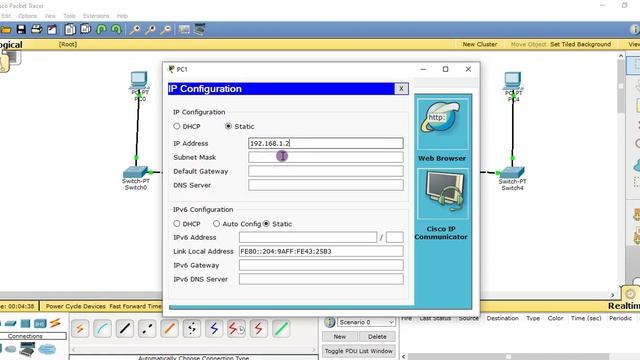Click New Cluster in the yellow bar
Image resolution: width=640 pixels, height=360 pixels.
(x=480, y=44)
